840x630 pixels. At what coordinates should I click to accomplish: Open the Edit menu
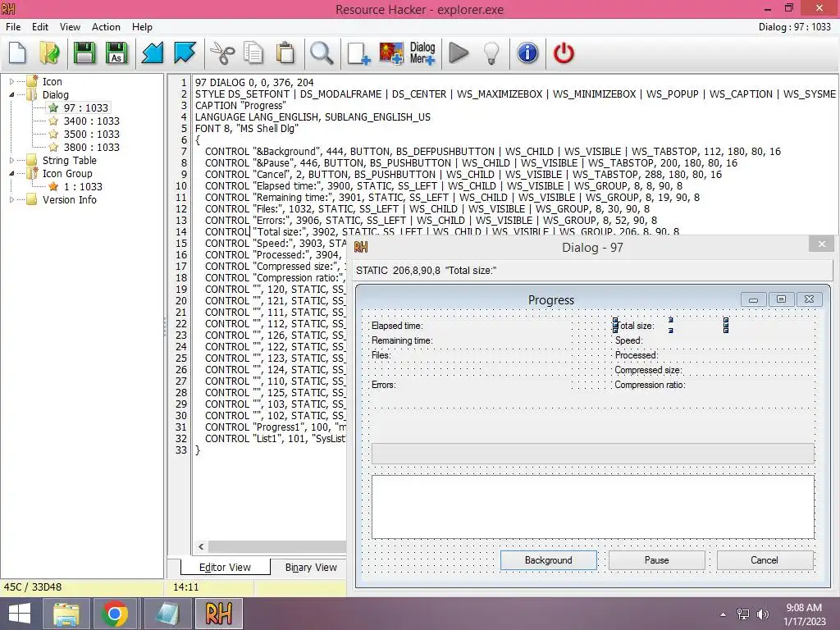pyautogui.click(x=40, y=27)
